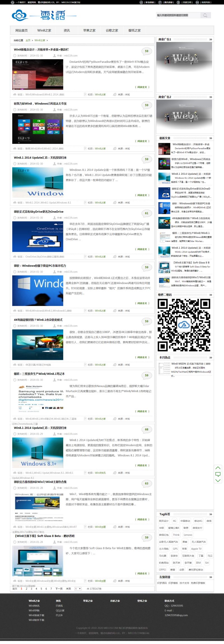
Task: Open 本月热点 article Win8 MSDN 正式版
Action: [x=191, y=364]
